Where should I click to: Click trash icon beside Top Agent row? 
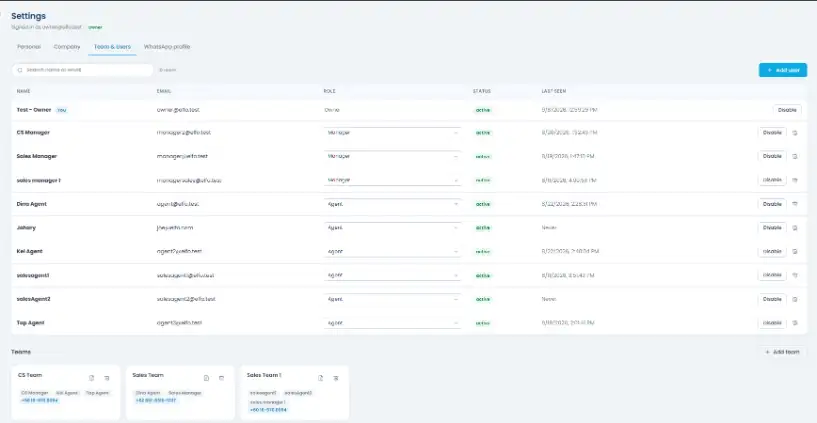tap(795, 323)
